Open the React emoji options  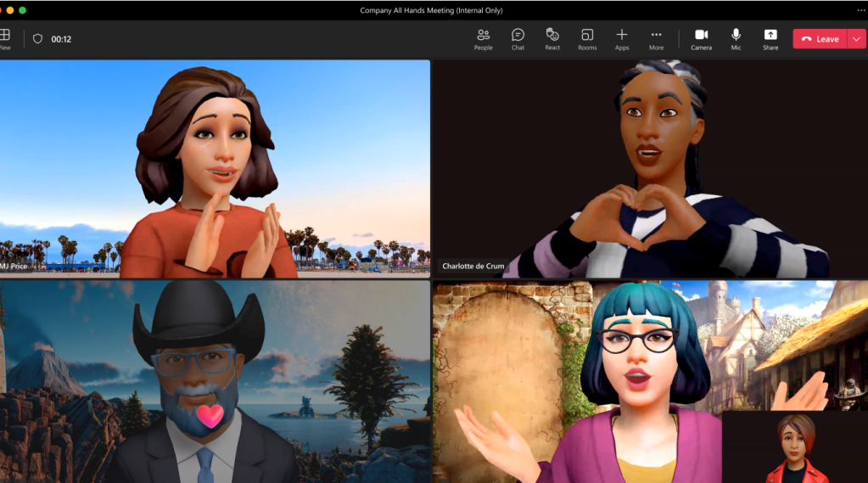552,38
